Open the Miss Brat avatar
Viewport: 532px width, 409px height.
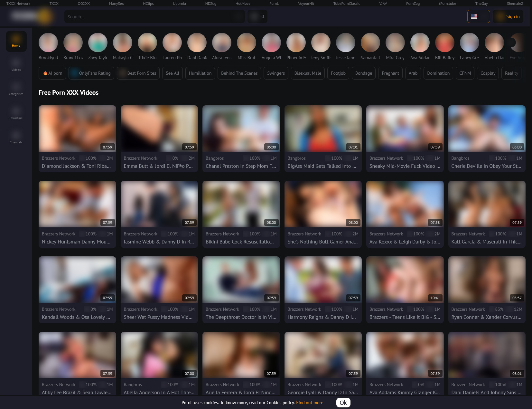(x=247, y=43)
